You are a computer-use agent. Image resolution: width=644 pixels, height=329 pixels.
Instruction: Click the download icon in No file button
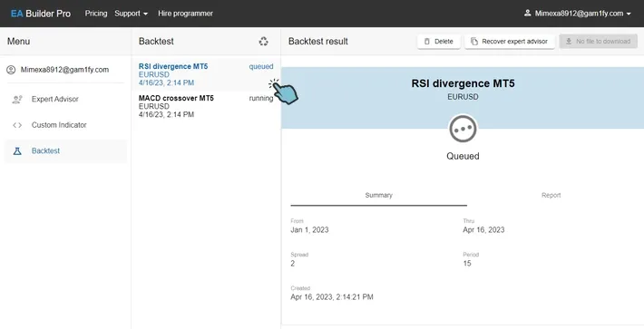(x=569, y=42)
